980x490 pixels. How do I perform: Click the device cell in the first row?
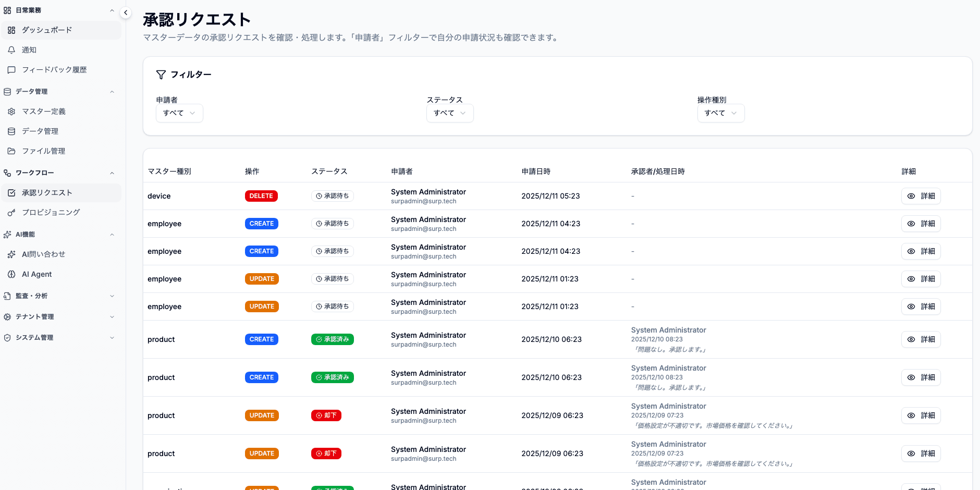coord(159,196)
